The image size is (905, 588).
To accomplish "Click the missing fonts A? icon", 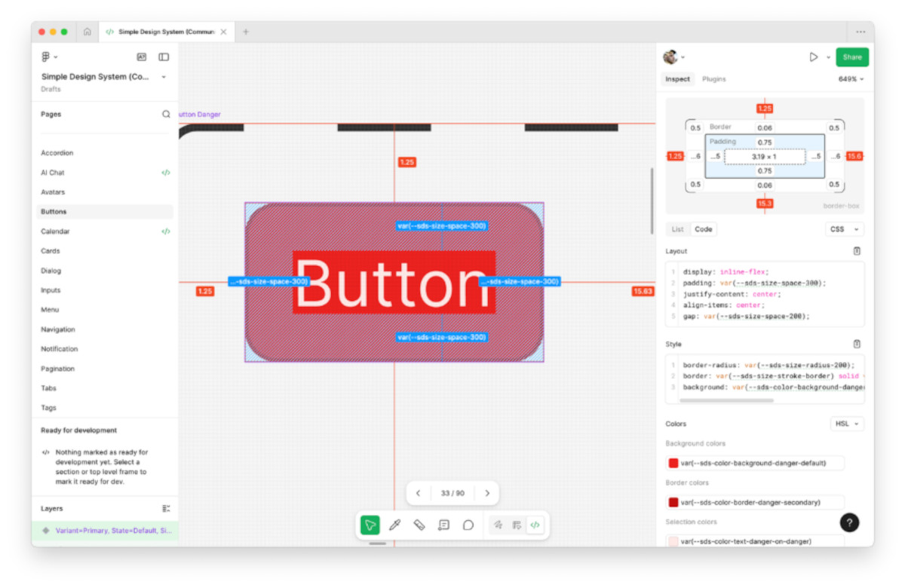I will click(x=141, y=57).
